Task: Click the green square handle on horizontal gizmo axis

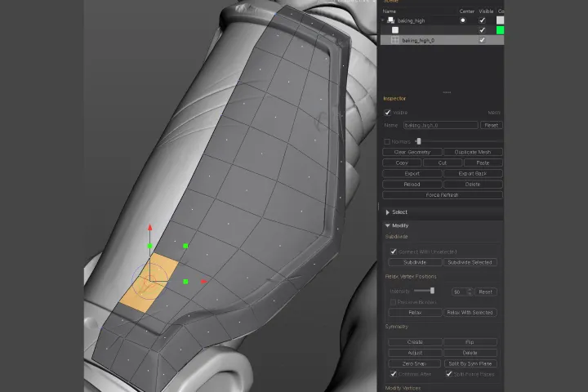Action: pyautogui.click(x=185, y=281)
